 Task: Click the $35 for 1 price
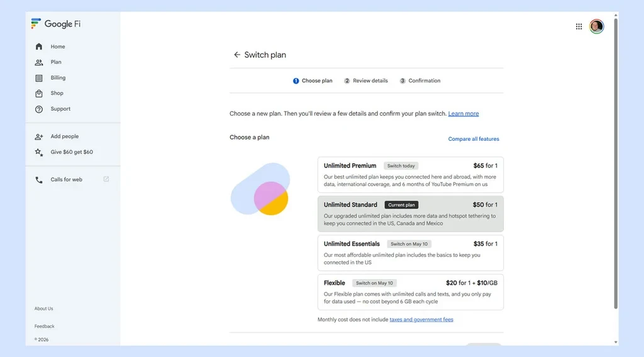tap(485, 244)
